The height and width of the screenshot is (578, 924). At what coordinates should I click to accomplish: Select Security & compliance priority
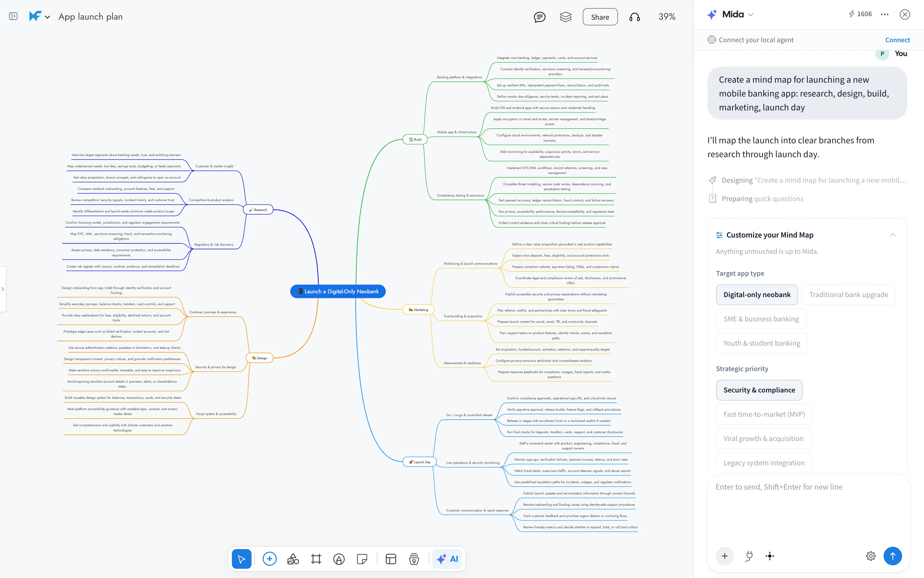pos(759,390)
